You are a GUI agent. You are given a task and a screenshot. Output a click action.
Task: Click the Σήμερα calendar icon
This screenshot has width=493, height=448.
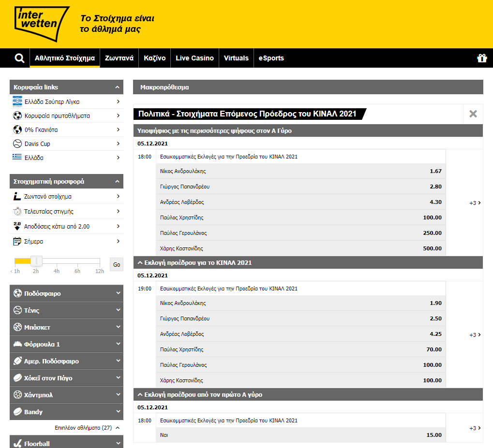click(17, 242)
